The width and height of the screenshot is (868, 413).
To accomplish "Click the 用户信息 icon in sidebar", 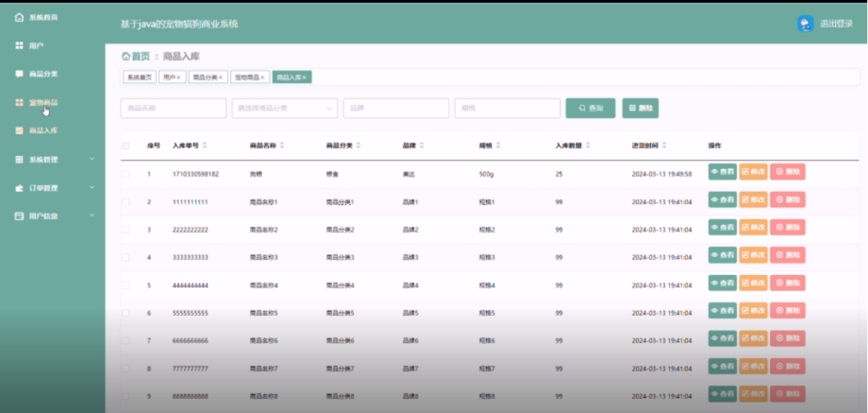I will 19,216.
